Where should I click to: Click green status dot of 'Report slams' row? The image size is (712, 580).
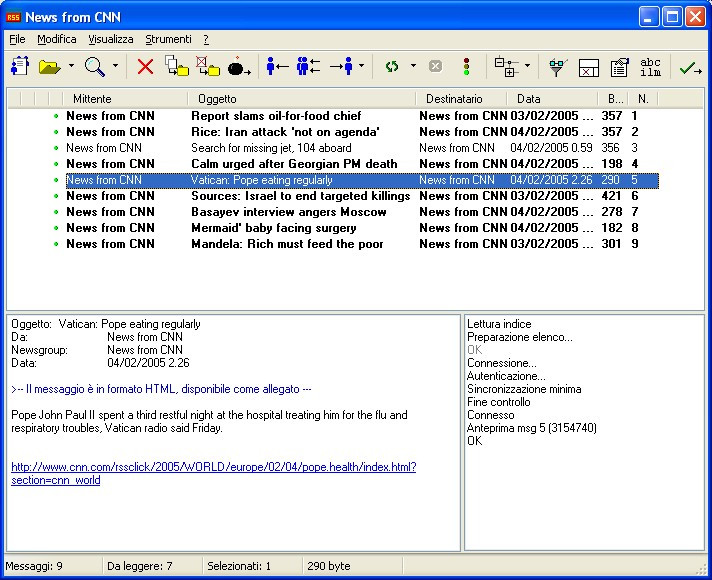(56, 116)
